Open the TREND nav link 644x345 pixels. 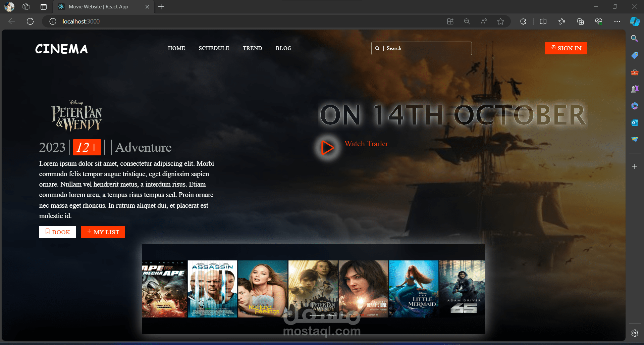point(253,48)
